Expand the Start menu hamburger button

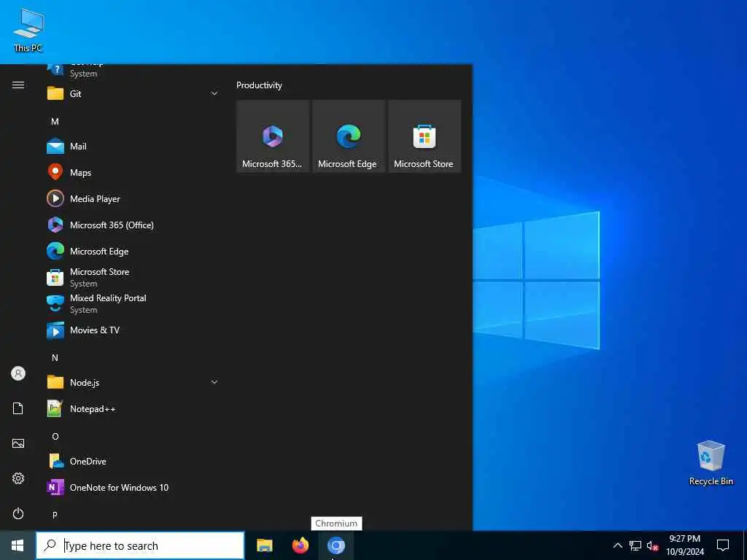pos(18,85)
